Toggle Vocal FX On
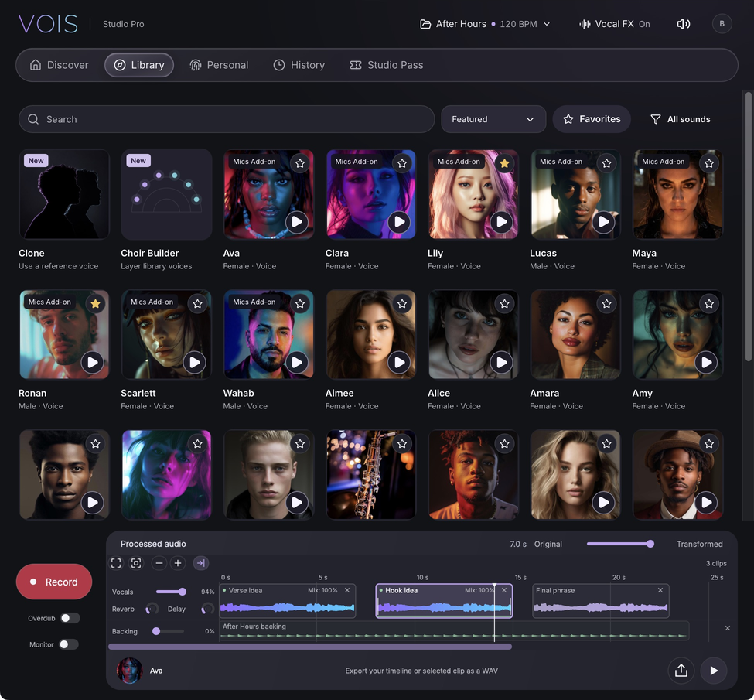 615,24
